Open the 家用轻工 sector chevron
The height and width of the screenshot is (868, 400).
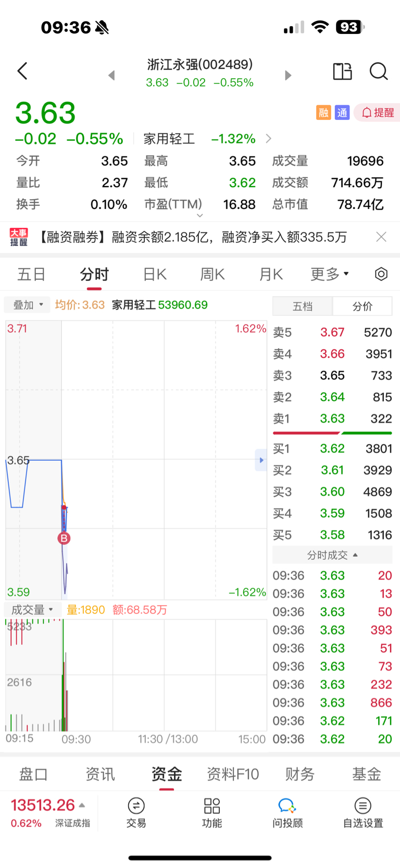269,139
